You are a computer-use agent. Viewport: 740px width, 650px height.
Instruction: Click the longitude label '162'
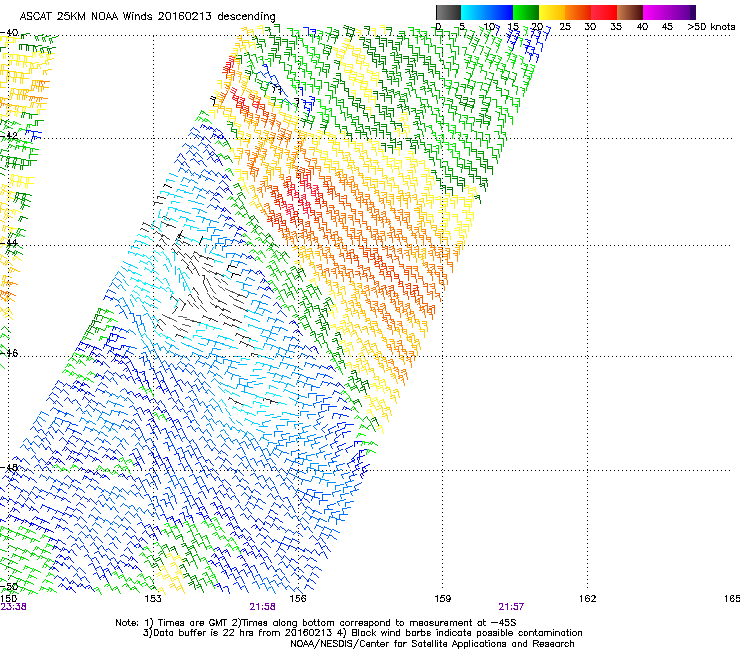pos(588,599)
